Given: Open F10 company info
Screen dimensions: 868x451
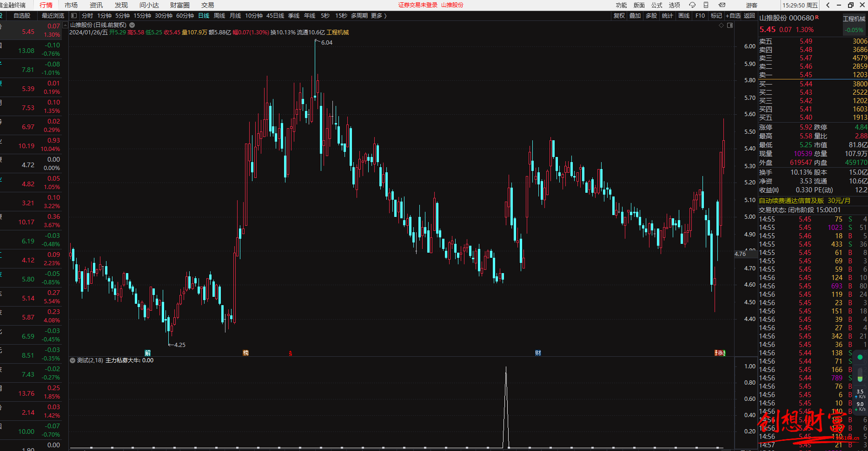Looking at the screenshot, I should tap(700, 16).
